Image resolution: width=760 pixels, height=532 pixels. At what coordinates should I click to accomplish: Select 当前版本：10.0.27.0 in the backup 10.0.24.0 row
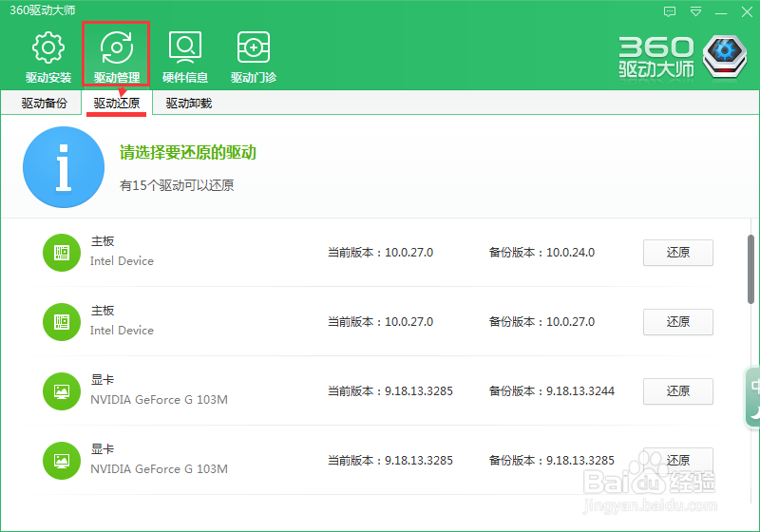click(x=381, y=253)
